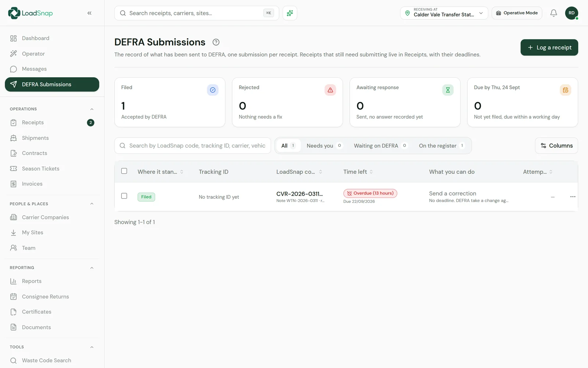588x368 pixels.
Task: Collapse the Operations section
Action: pyautogui.click(x=92, y=109)
